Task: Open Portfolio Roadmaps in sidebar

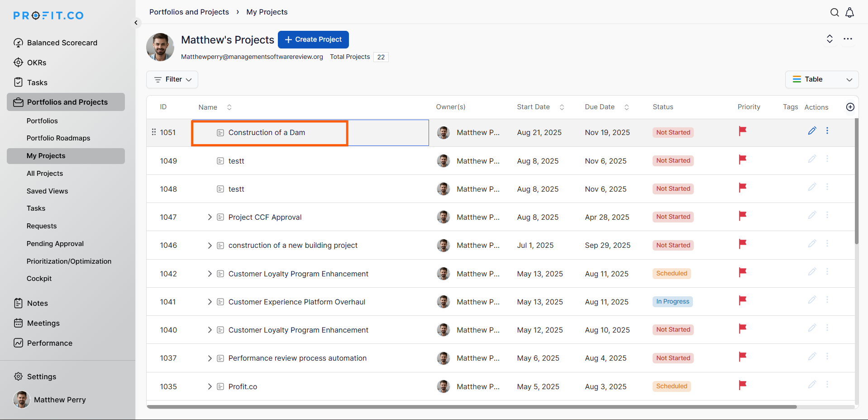Action: 58,138
